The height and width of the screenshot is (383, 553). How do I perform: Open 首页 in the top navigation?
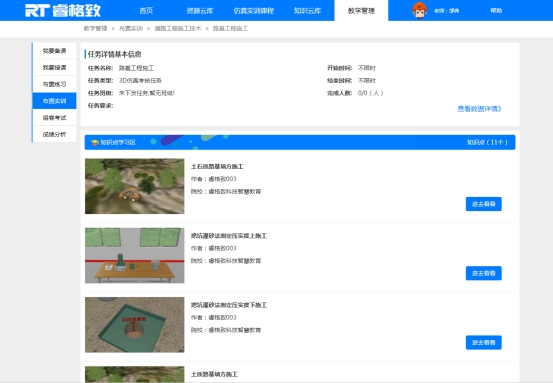pyautogui.click(x=146, y=11)
